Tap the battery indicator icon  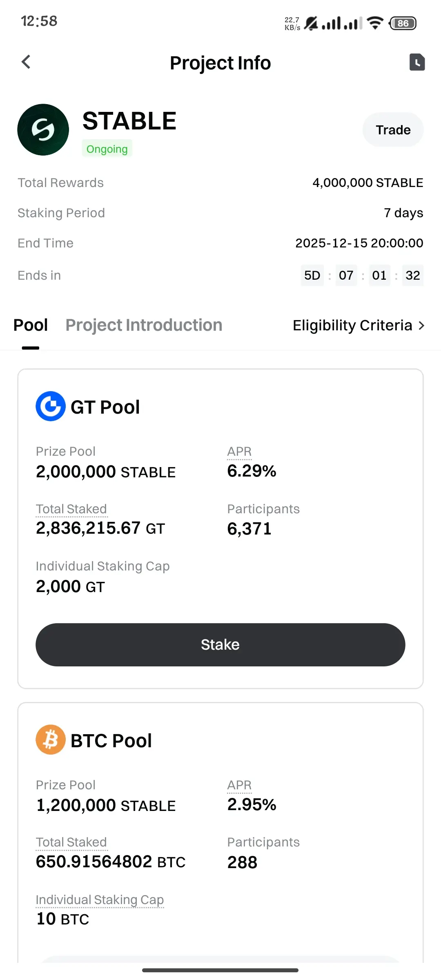pyautogui.click(x=403, y=23)
